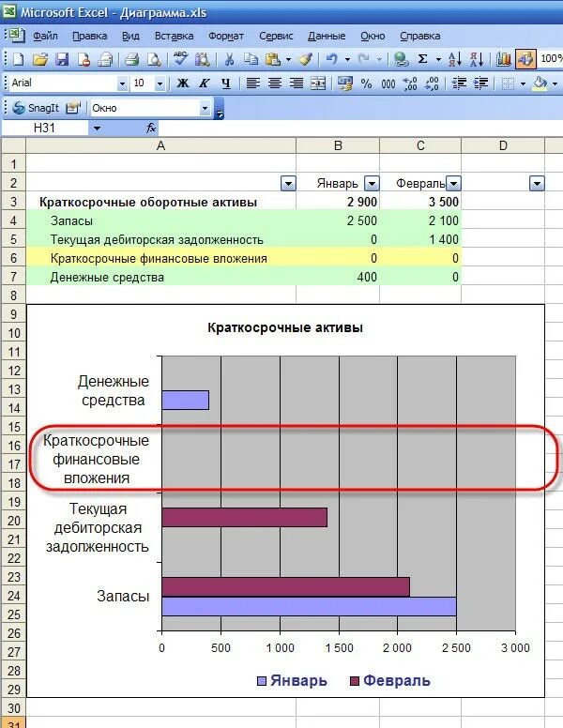Apply 000 thousands separator format
This screenshot has height=728, width=563.
pos(388,83)
